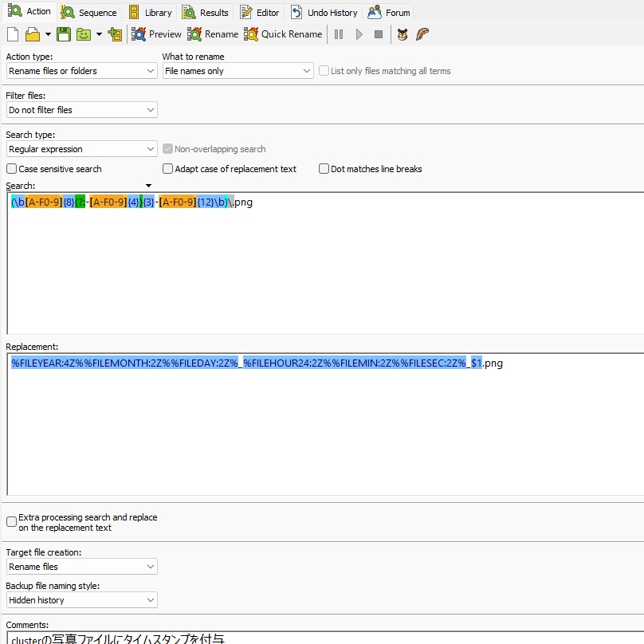Image resolution: width=644 pixels, height=644 pixels.
Task: Click the green smiley favorites icon
Action: pos(84,34)
